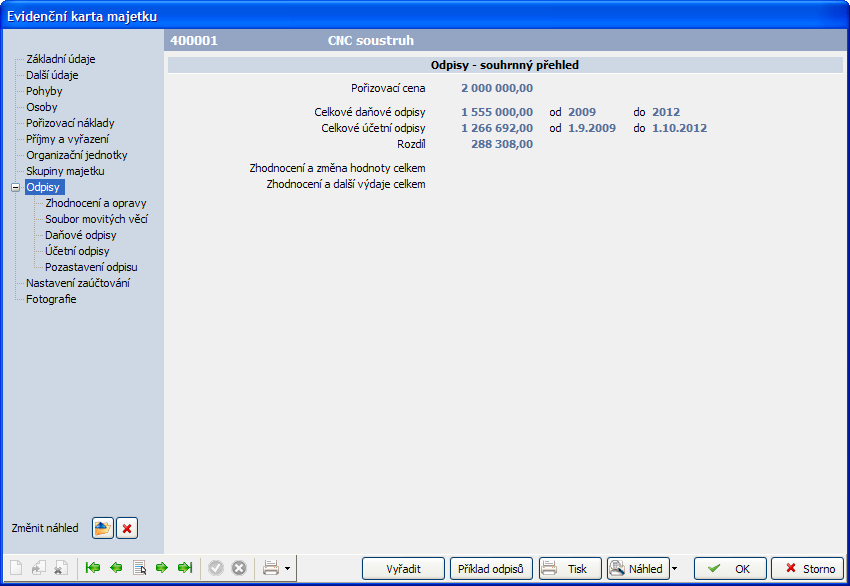The width and height of the screenshot is (850, 586).
Task: Select Základní údaje in the tree
Action: click(61, 59)
